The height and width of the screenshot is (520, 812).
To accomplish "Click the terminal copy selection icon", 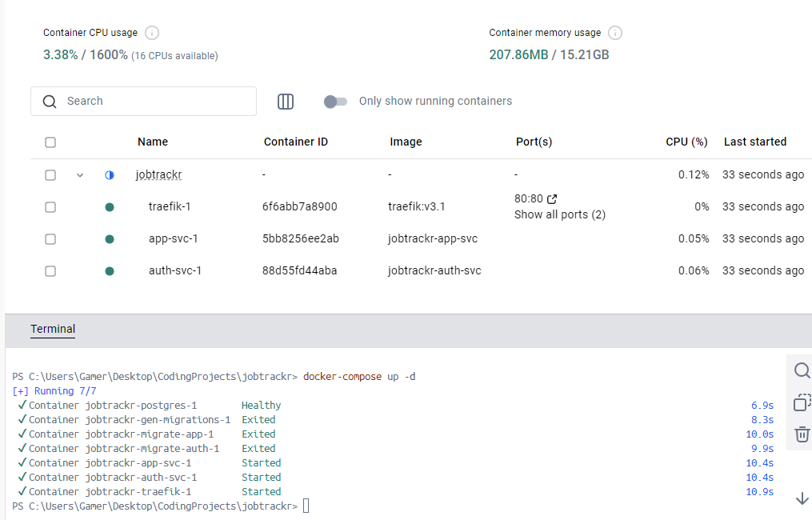I will pos(802,402).
